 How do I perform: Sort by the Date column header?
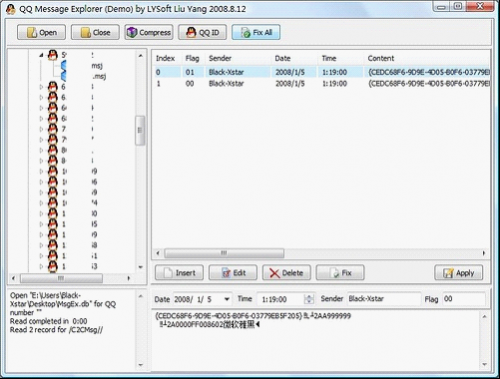tap(283, 58)
